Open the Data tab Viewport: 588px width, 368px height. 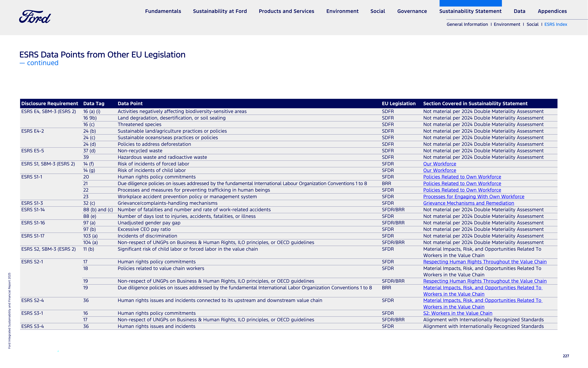pos(519,11)
